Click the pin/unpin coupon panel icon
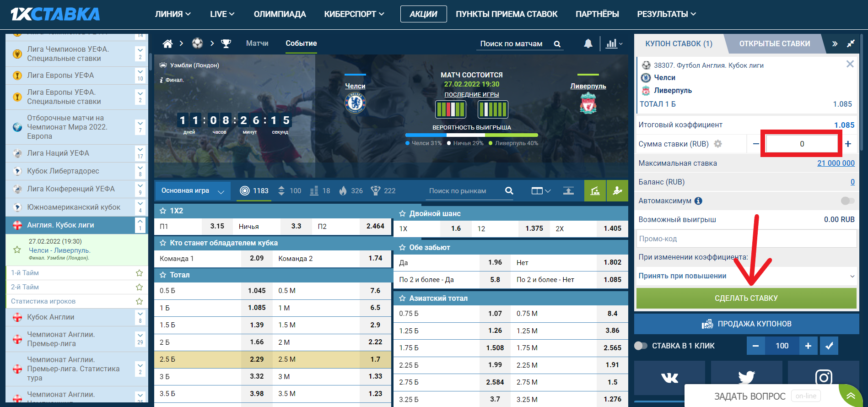This screenshot has width=868, height=407. tap(851, 43)
